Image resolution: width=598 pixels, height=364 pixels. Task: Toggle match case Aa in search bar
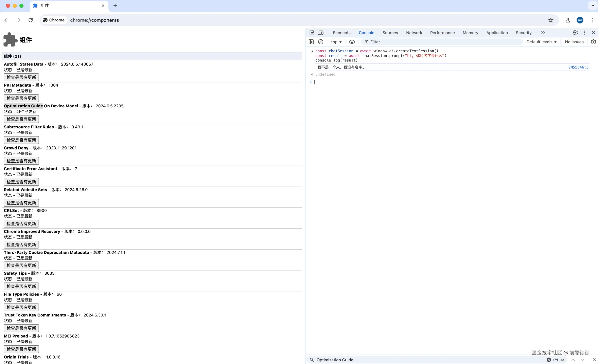[562, 360]
